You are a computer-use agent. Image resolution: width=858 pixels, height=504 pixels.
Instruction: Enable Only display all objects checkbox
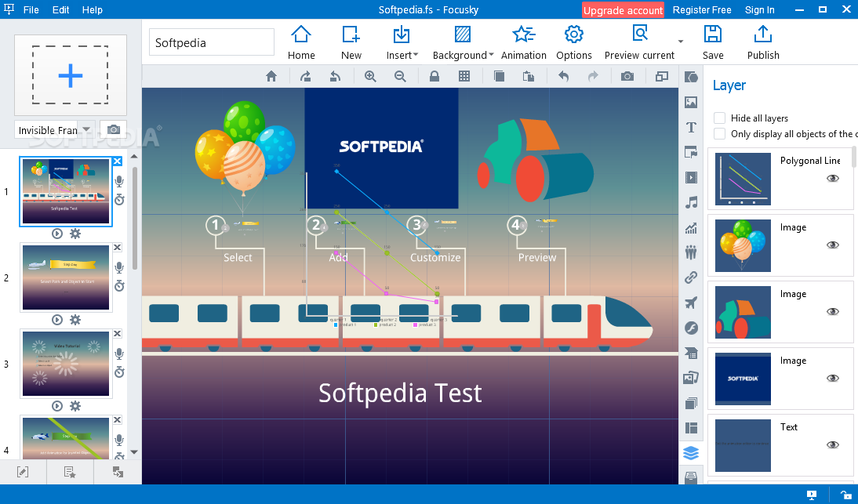pos(719,134)
